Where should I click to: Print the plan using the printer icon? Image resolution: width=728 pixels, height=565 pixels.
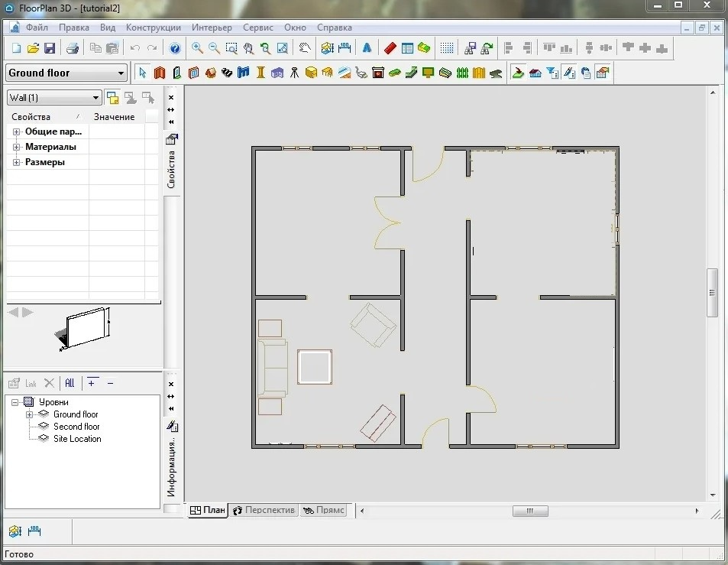(73, 48)
